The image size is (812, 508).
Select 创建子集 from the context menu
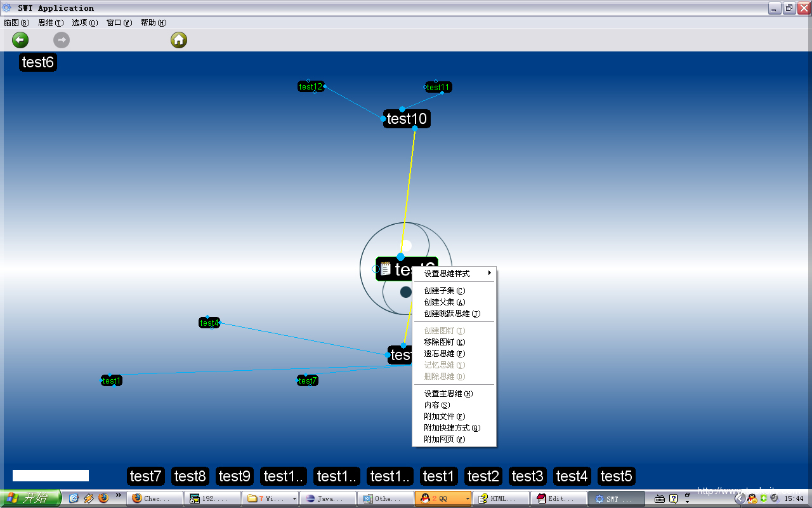[444, 291]
